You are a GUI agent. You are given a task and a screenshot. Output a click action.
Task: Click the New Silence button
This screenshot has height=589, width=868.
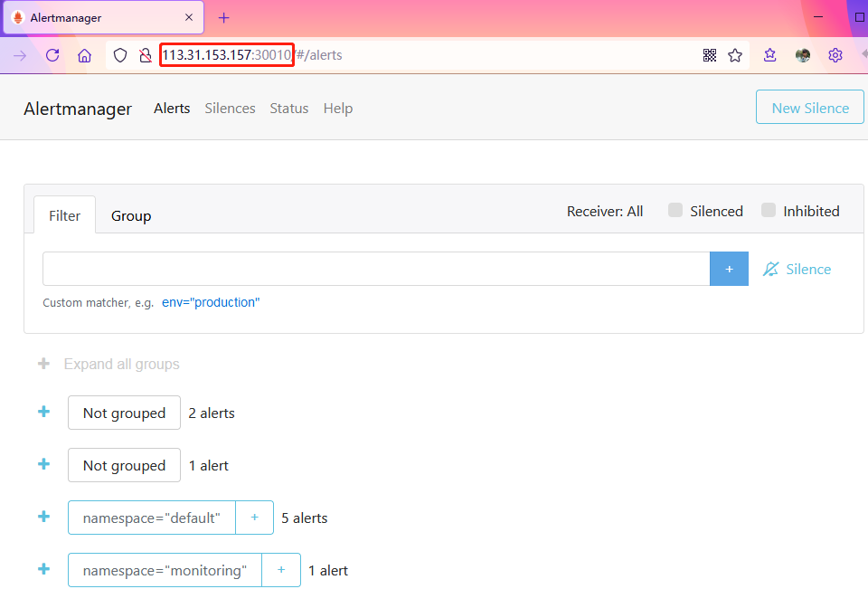tap(809, 108)
